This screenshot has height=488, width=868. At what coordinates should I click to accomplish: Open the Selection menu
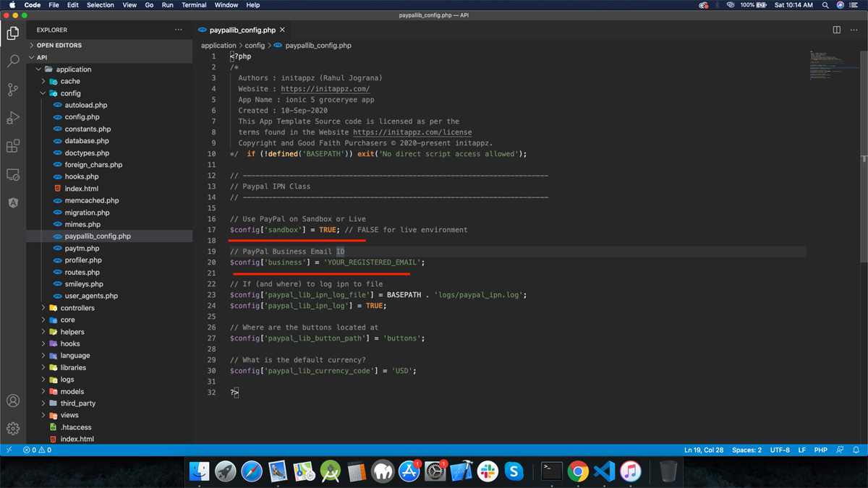tap(100, 5)
